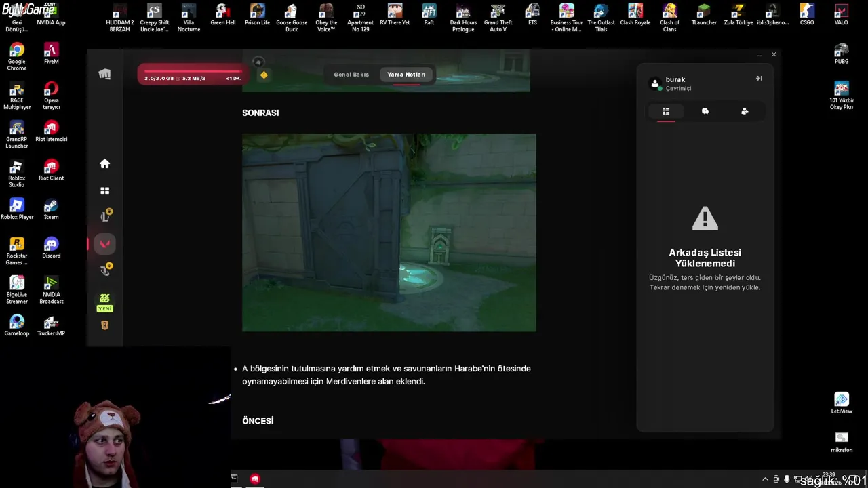Screen dimensions: 868x488
Task: Open Clash Royale desktop icon
Action: 635,15
